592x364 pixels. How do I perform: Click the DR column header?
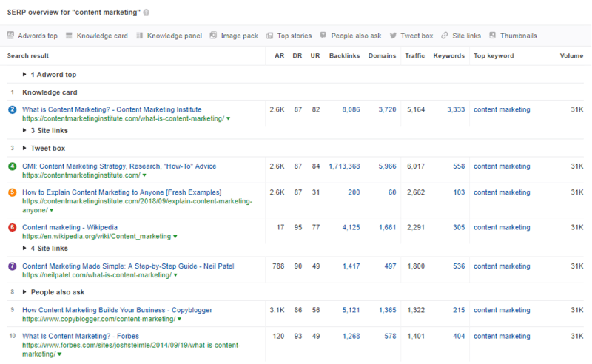tap(297, 56)
